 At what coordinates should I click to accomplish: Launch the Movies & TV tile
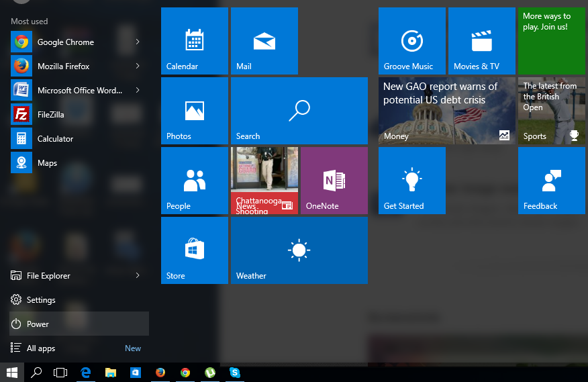[482, 41]
